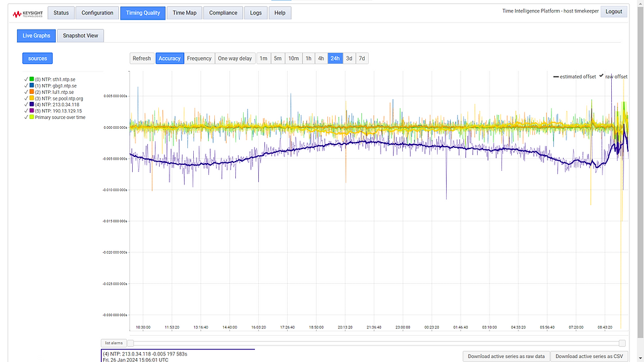Toggle checkmark for NTP 213.0.34.118 source
The image size is (644, 362).
[x=26, y=104]
